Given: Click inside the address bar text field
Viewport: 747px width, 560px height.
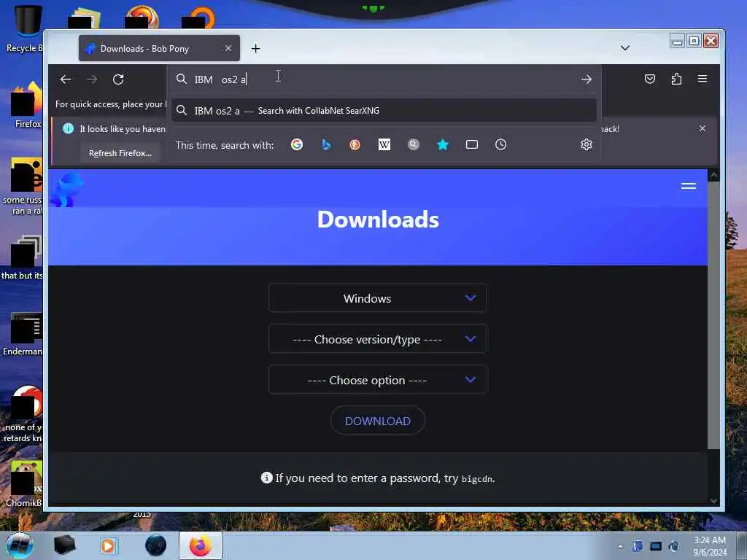Looking at the screenshot, I should [x=381, y=79].
